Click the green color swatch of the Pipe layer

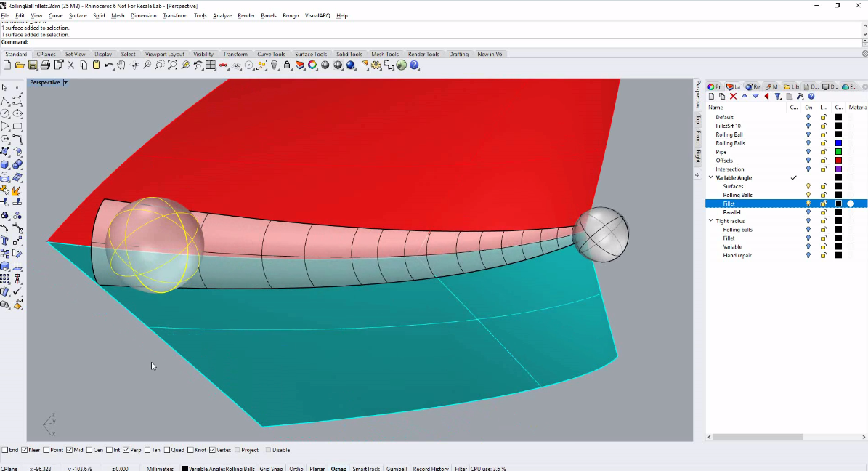click(837, 151)
